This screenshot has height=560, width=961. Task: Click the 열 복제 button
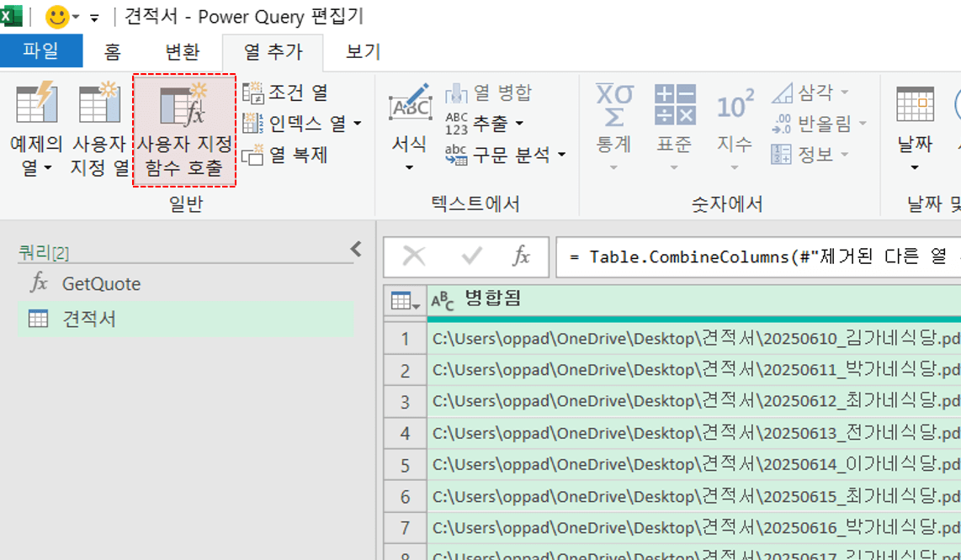pos(285,156)
